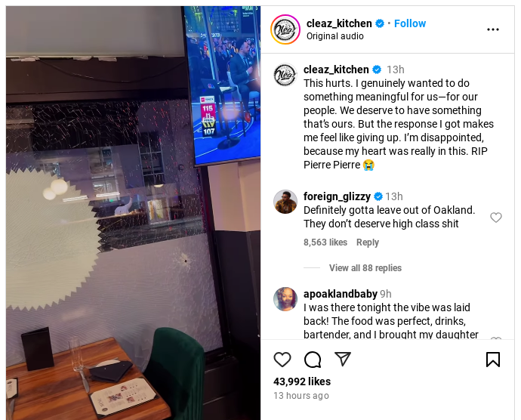Open the Original audio link
Viewport: 521px width, 420px height.
click(x=335, y=36)
